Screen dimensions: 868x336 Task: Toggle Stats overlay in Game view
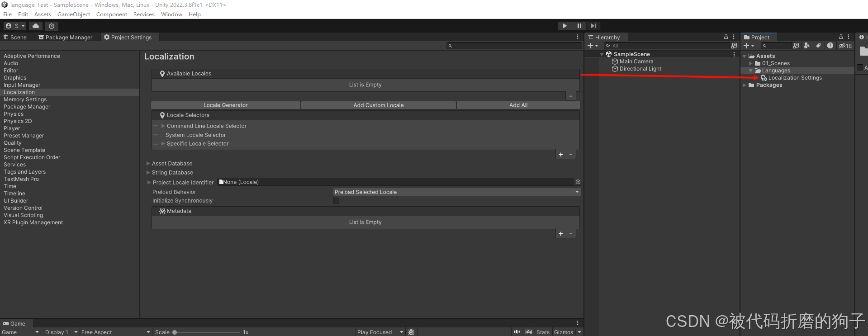pyautogui.click(x=543, y=332)
